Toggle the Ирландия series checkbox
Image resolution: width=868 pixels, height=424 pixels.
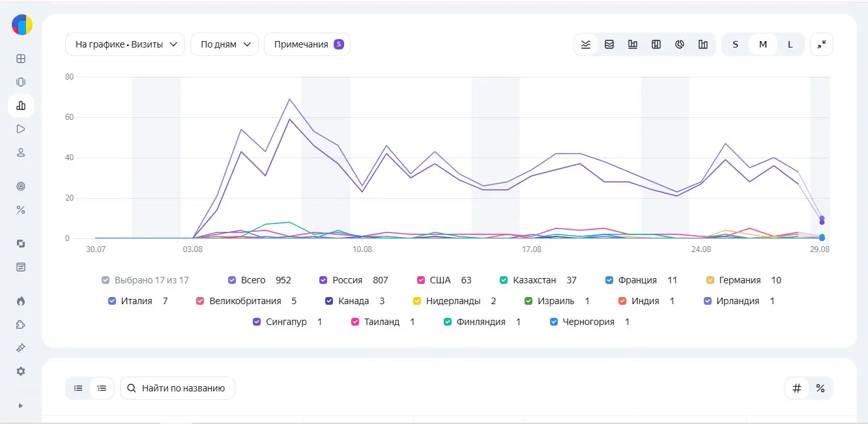[x=706, y=301]
